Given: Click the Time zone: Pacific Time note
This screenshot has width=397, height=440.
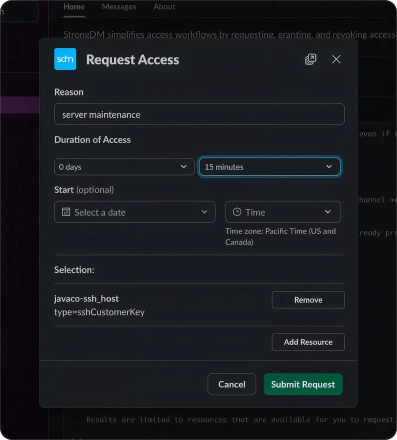Looking at the screenshot, I should click(x=281, y=237).
